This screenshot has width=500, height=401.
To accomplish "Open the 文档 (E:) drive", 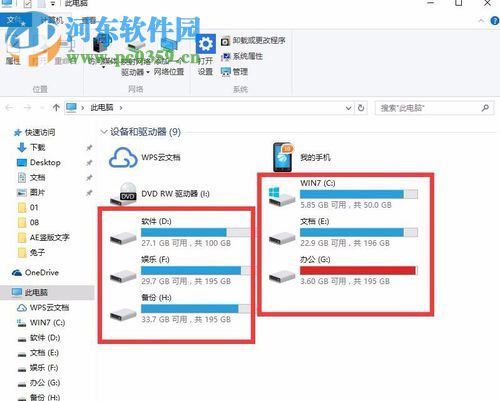I will [343, 232].
